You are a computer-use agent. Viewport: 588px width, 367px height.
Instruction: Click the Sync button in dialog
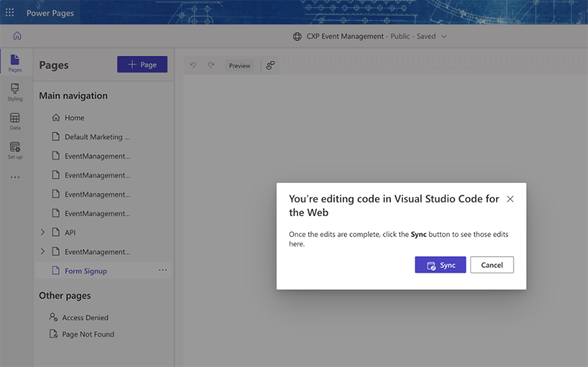point(440,265)
